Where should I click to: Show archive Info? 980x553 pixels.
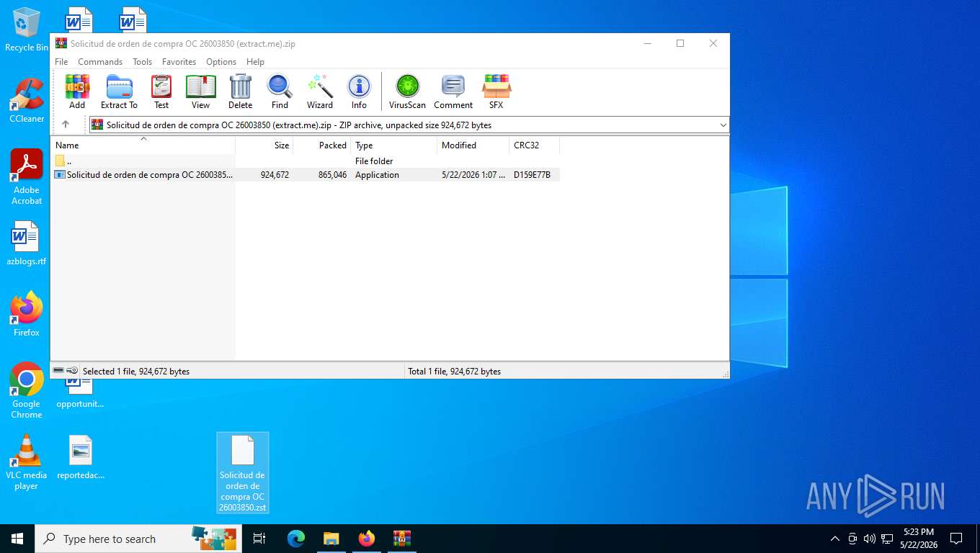coord(359,91)
